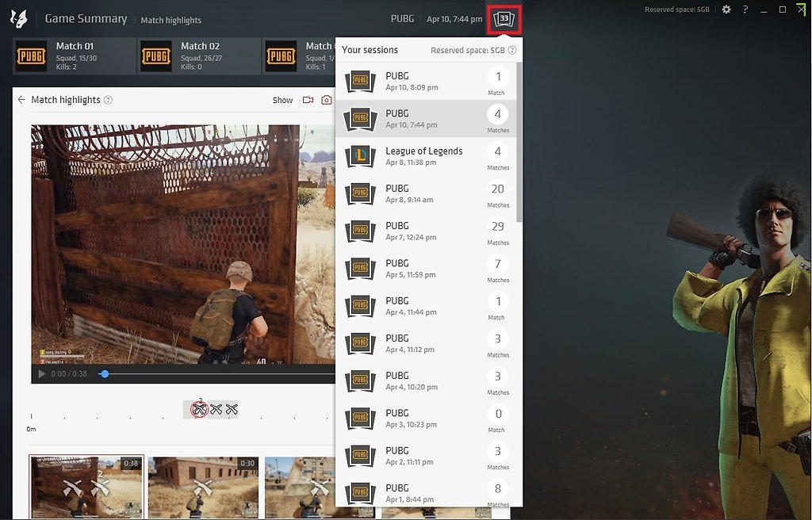Viewport: 812px width, 520px height.
Task: Open PUBG session Apr 8, 9:14 am
Action: coord(426,193)
